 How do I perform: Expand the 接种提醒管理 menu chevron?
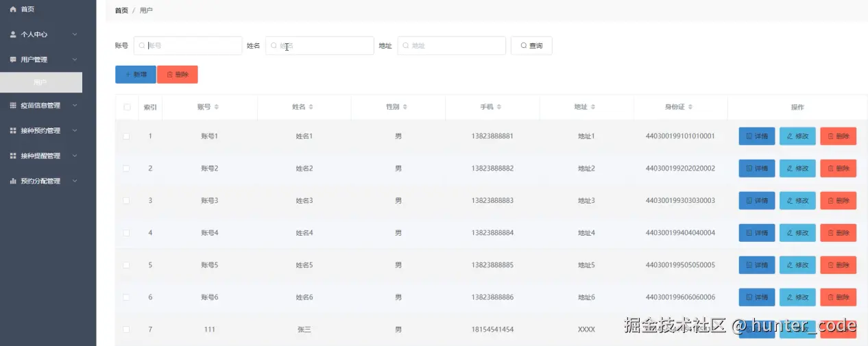click(75, 156)
